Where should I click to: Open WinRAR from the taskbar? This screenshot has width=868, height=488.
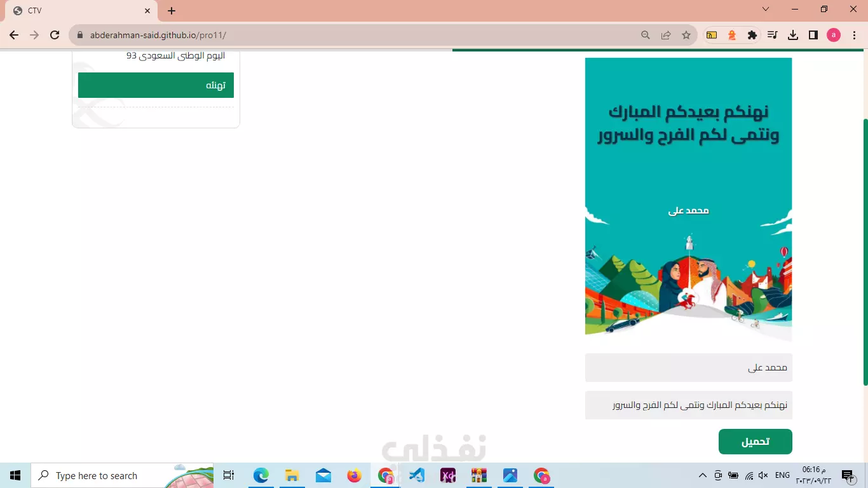[x=478, y=475]
